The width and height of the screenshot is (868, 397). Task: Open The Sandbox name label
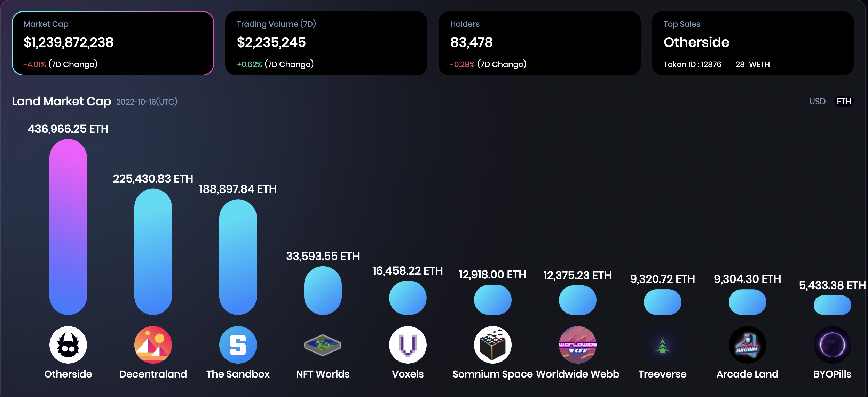pos(238,374)
